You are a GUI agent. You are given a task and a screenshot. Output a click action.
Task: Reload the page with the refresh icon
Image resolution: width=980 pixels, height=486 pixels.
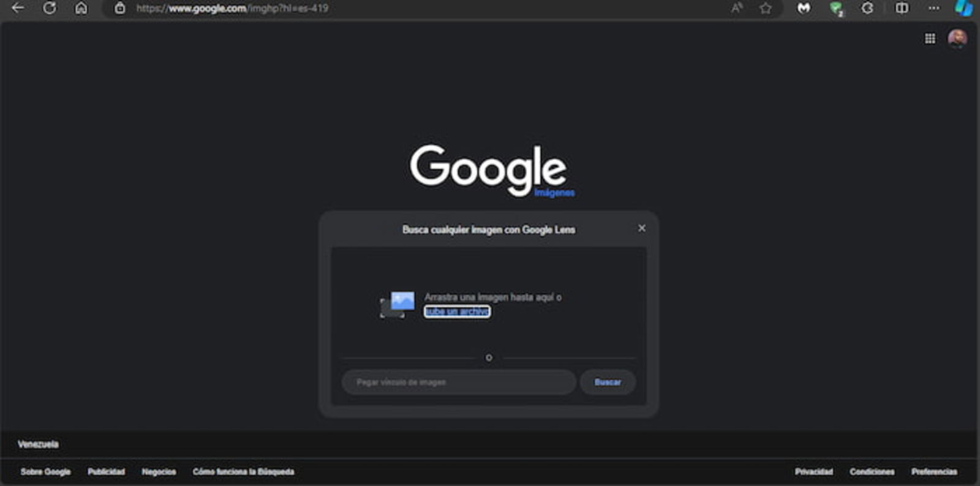50,8
